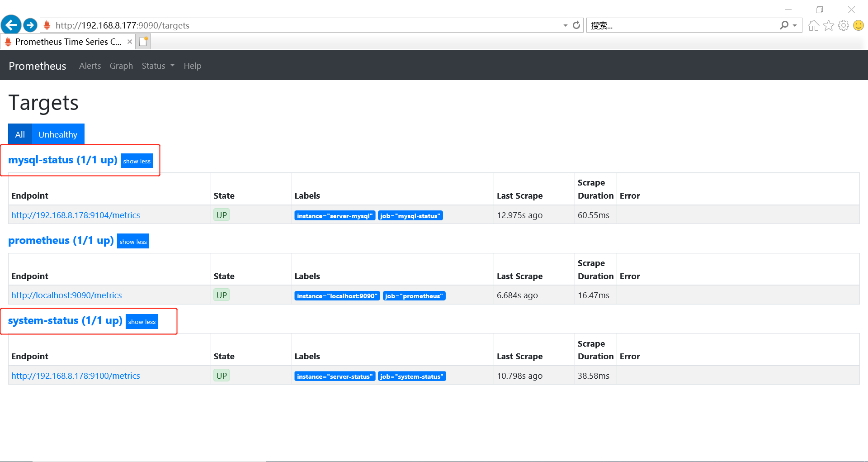Open the browser Home icon

click(x=814, y=25)
